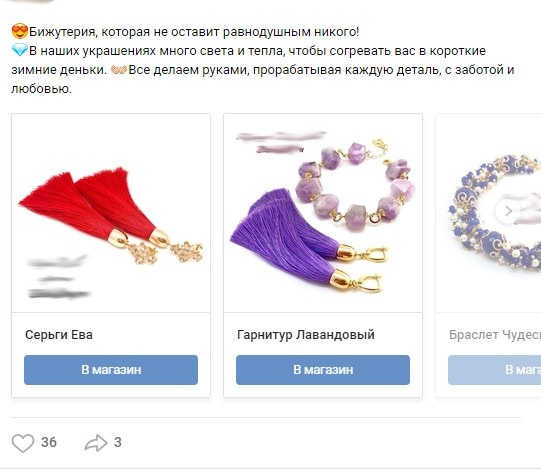Click В магазин under Серьги Ева
This screenshot has height=469, width=541.
click(x=111, y=370)
